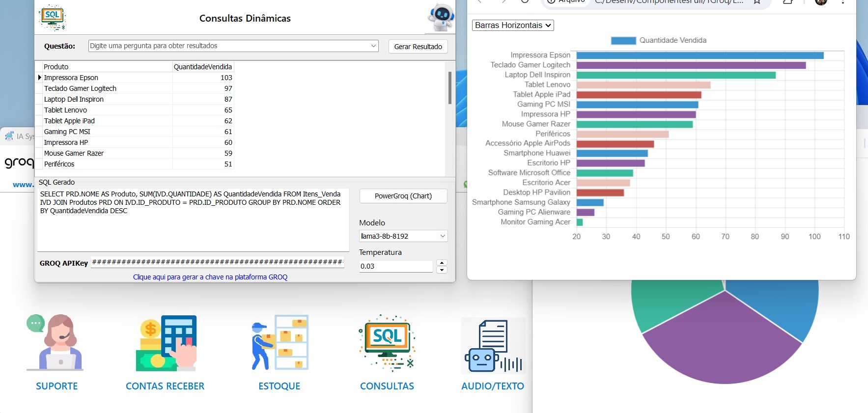Select the Impressora HP row

[136, 142]
